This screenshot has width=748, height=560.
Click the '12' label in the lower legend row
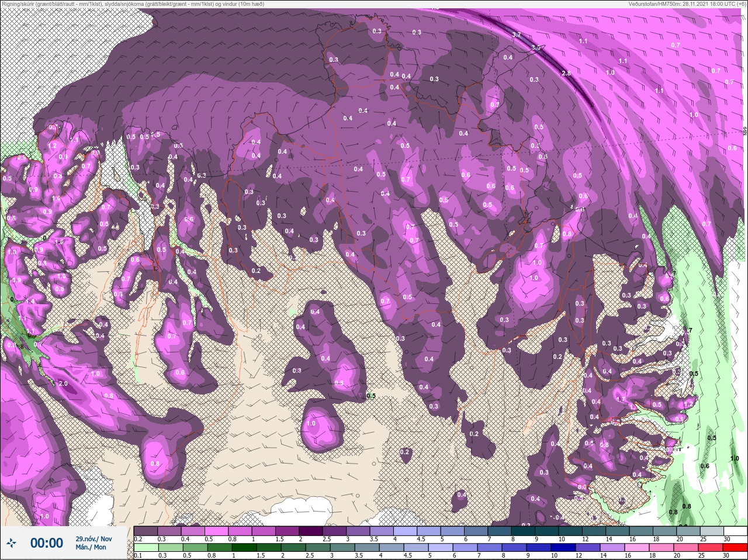tap(579, 556)
